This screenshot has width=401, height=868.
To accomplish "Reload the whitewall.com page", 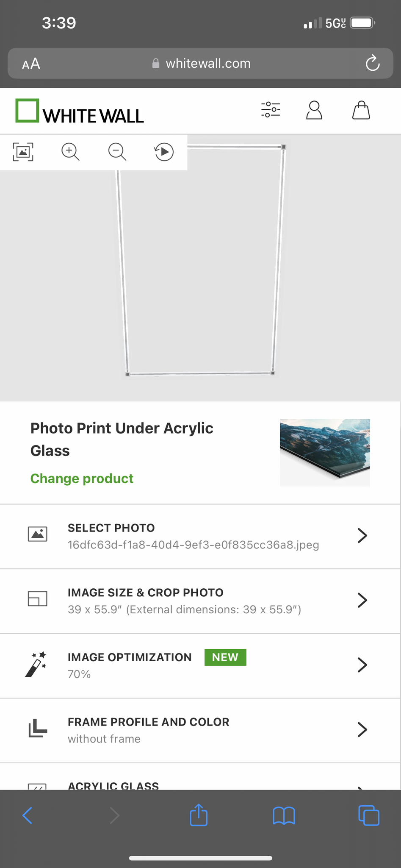I will tap(373, 64).
